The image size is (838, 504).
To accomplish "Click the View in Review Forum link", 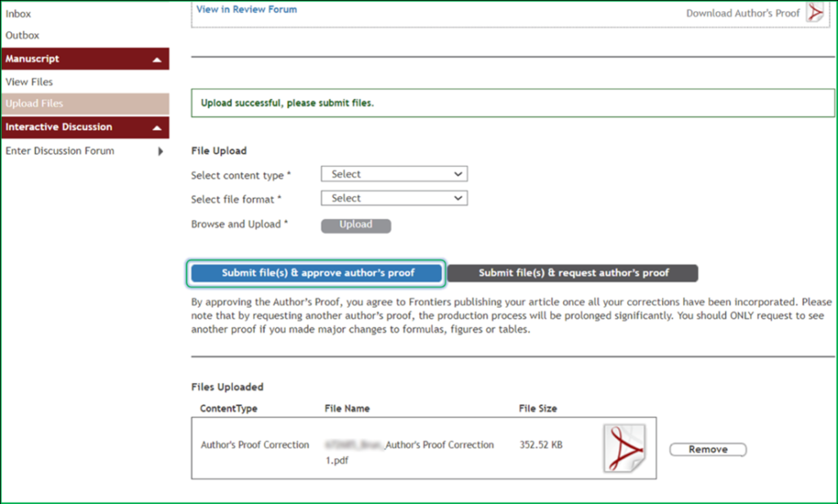I will click(246, 10).
